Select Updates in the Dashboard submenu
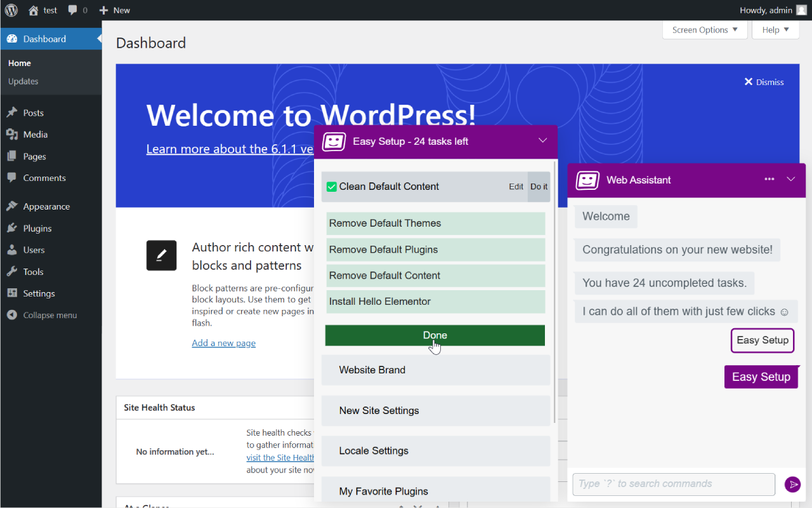The width and height of the screenshot is (812, 508). click(23, 81)
